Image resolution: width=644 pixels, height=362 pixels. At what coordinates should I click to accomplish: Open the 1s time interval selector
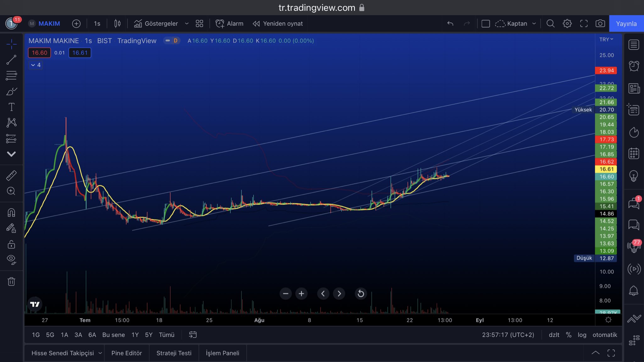97,24
